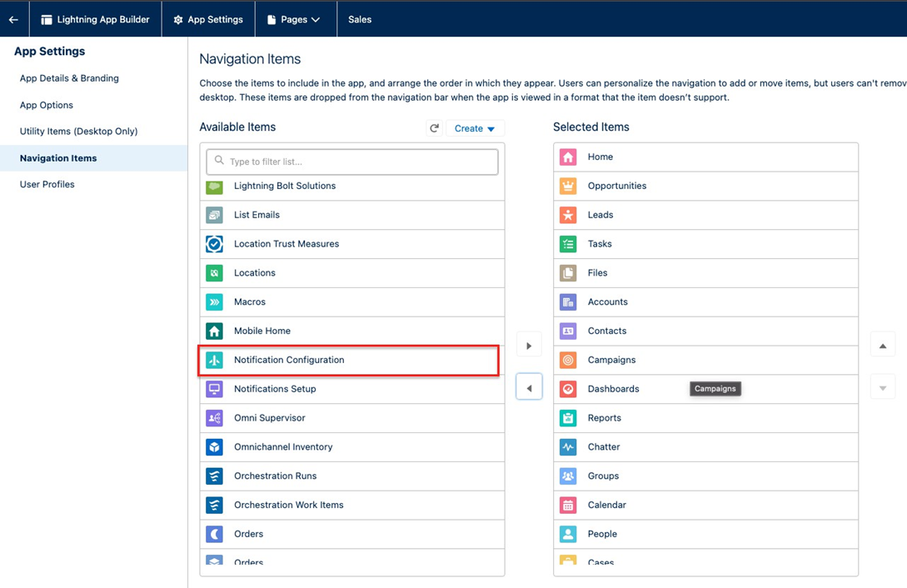Select Chatter text in Selected Items

point(603,447)
